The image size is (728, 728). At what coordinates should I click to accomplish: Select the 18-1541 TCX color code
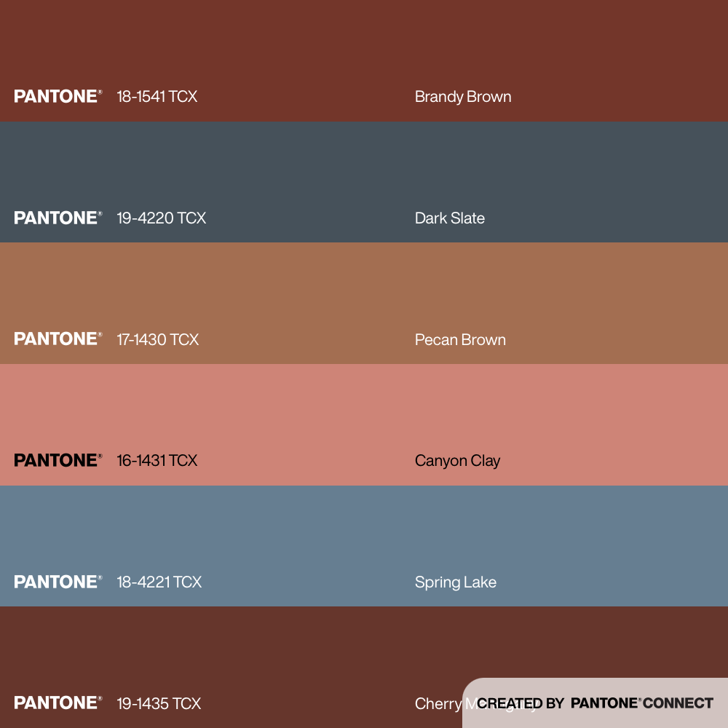tap(157, 97)
